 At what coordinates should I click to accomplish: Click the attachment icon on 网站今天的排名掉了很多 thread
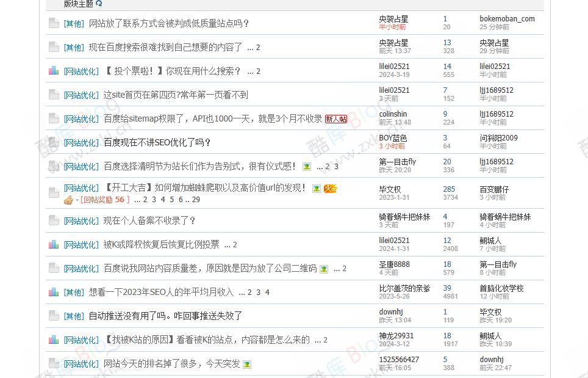coord(246,364)
